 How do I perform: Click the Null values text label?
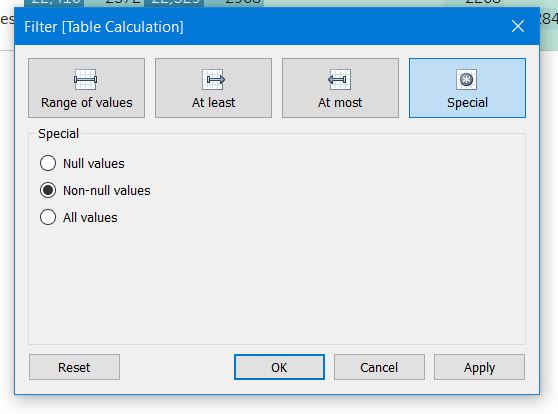pyautogui.click(x=94, y=163)
